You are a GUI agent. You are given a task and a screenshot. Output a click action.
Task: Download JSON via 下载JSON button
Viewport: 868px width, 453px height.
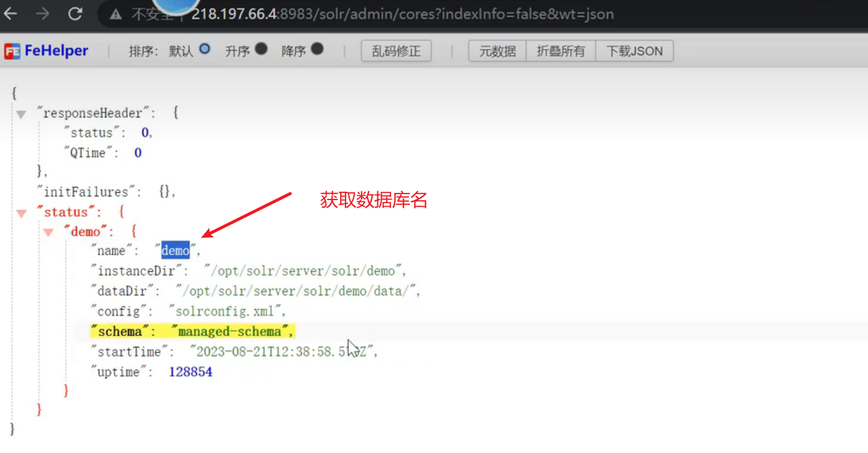point(634,52)
